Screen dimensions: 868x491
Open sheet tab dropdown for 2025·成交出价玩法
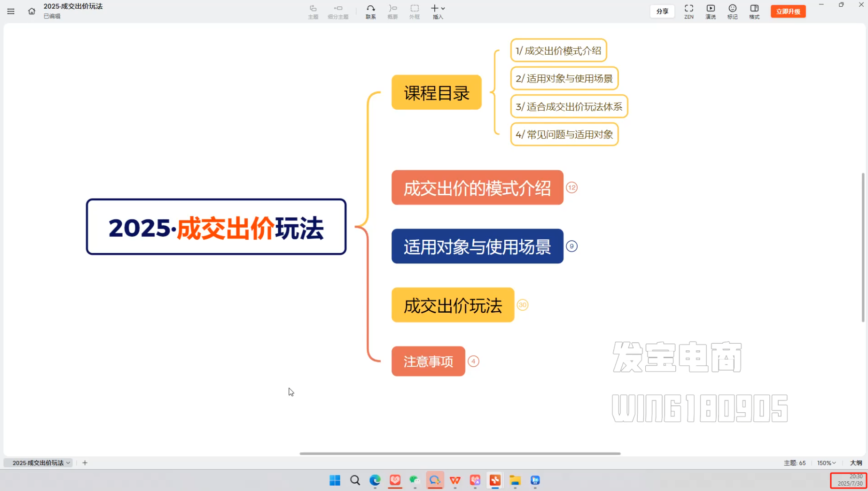point(68,463)
